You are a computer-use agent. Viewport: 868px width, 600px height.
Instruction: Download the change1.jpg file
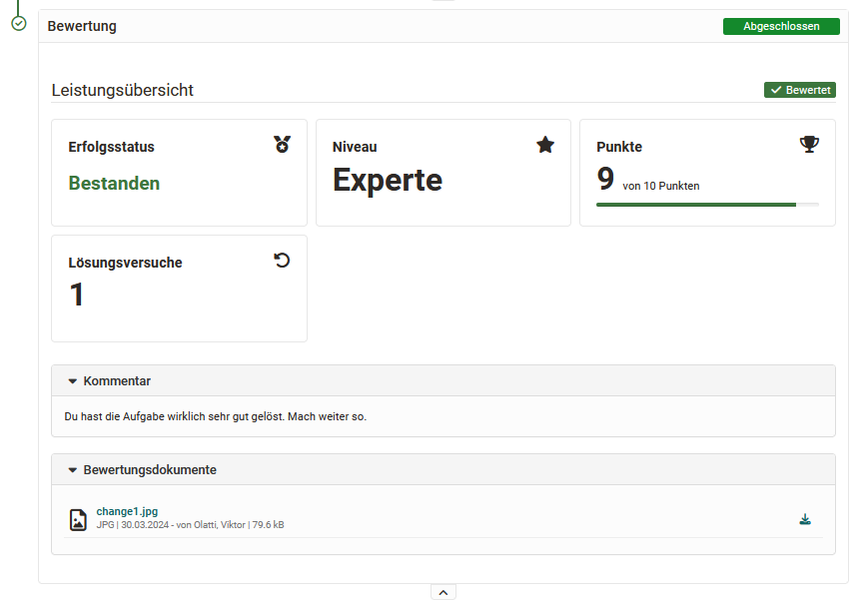(805, 519)
